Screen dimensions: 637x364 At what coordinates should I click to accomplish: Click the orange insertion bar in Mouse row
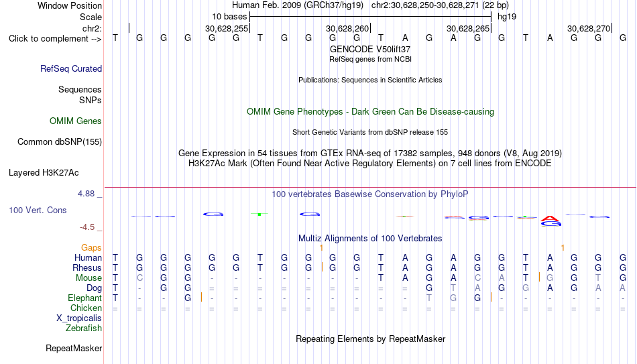pos(539,277)
